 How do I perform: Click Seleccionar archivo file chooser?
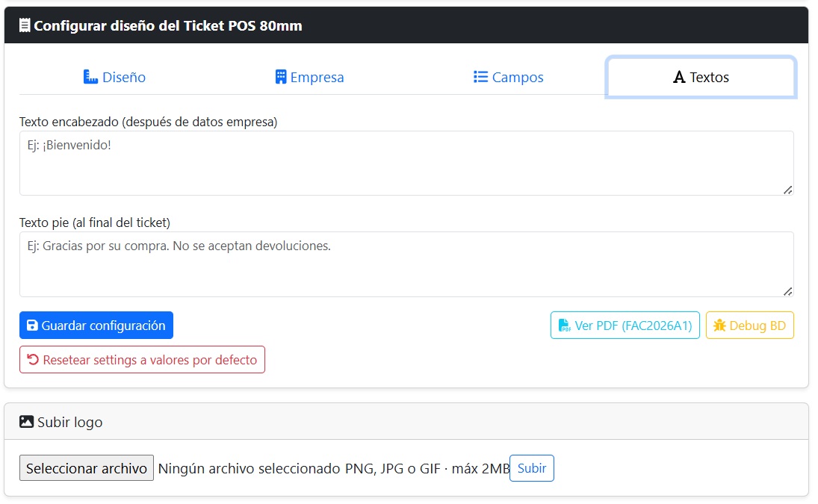coord(87,468)
